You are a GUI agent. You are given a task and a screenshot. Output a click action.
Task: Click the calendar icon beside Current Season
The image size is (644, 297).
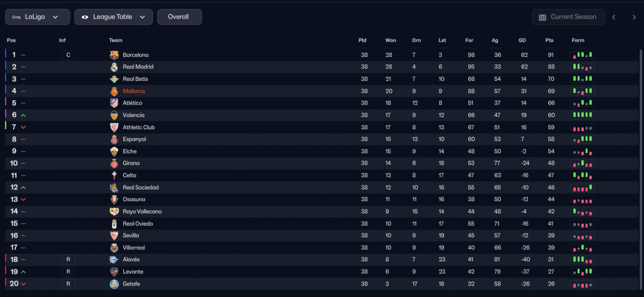tap(542, 17)
